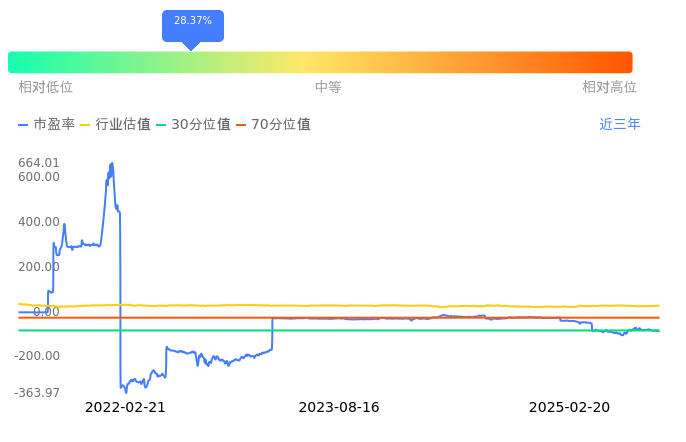Click the -363.97 minimum axis value

37,393
